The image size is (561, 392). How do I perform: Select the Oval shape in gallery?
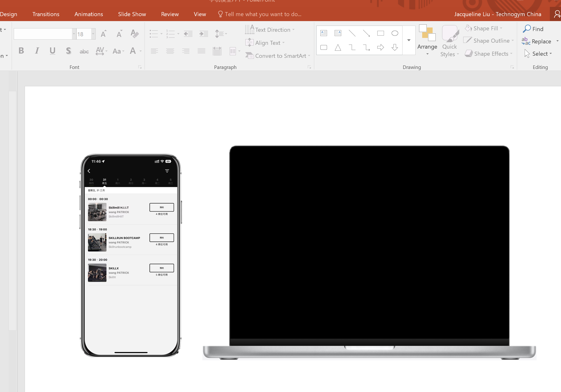395,33
